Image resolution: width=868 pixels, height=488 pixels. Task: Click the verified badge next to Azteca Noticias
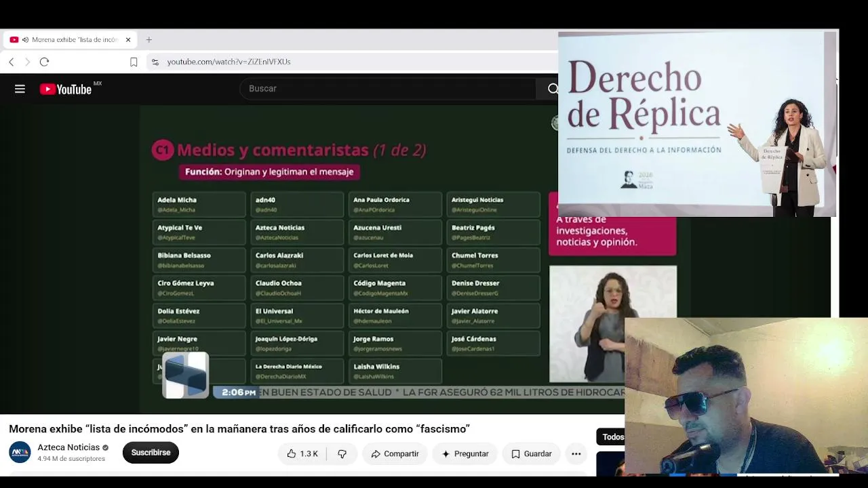pos(105,448)
